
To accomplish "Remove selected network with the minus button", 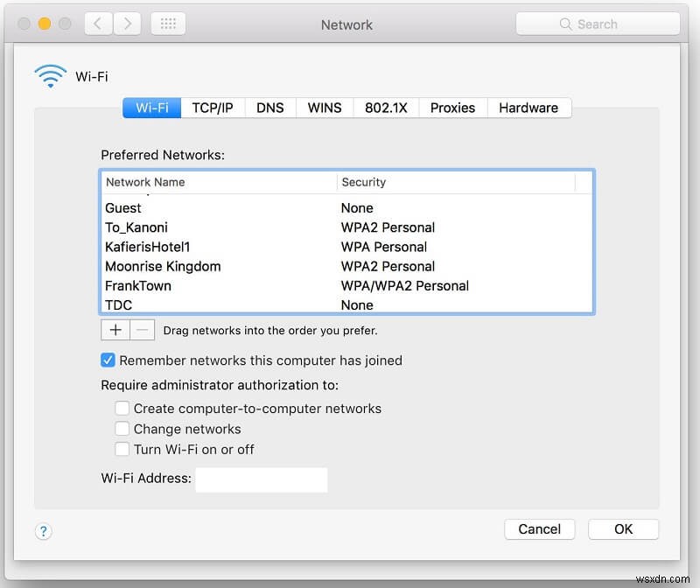I will (141, 330).
